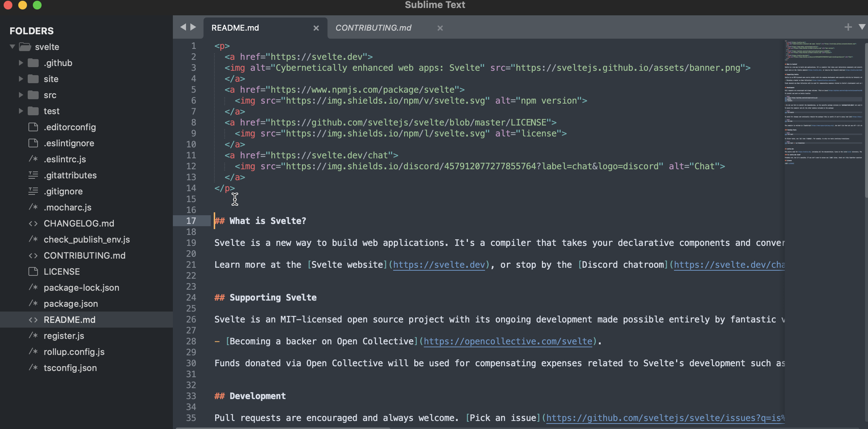Screen dimensions: 868x429
Task: Expand the site folder
Action: tap(21, 79)
